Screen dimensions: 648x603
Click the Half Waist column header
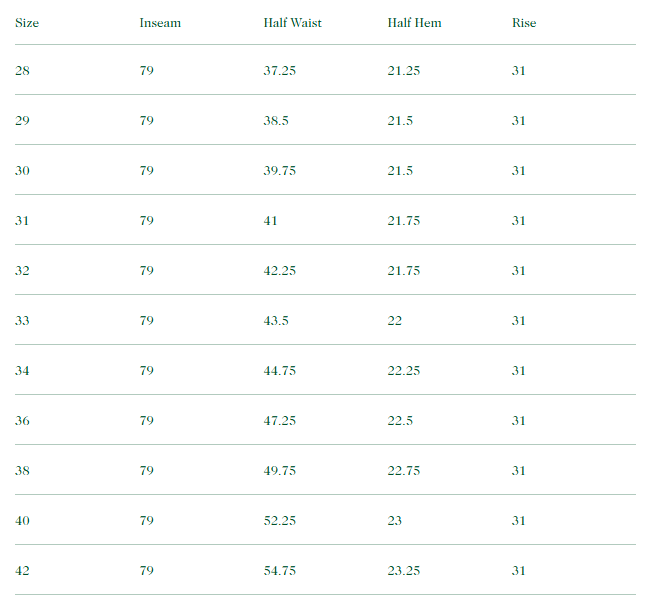click(292, 23)
